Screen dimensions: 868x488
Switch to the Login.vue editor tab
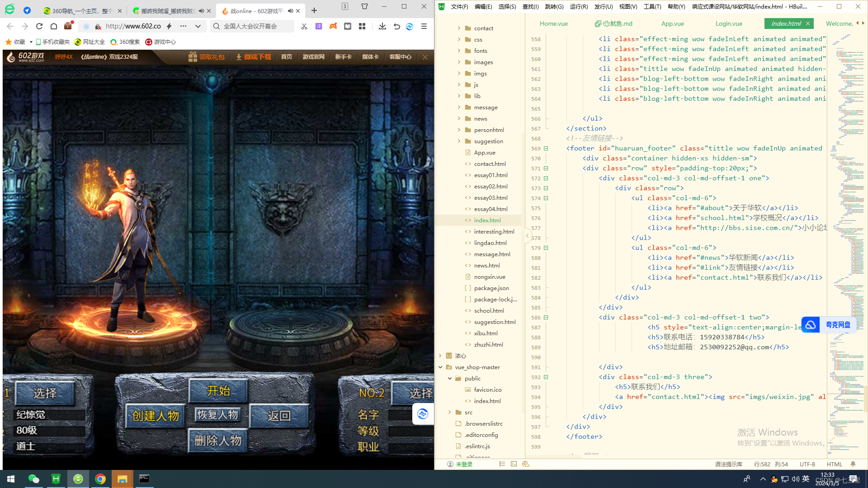point(729,23)
